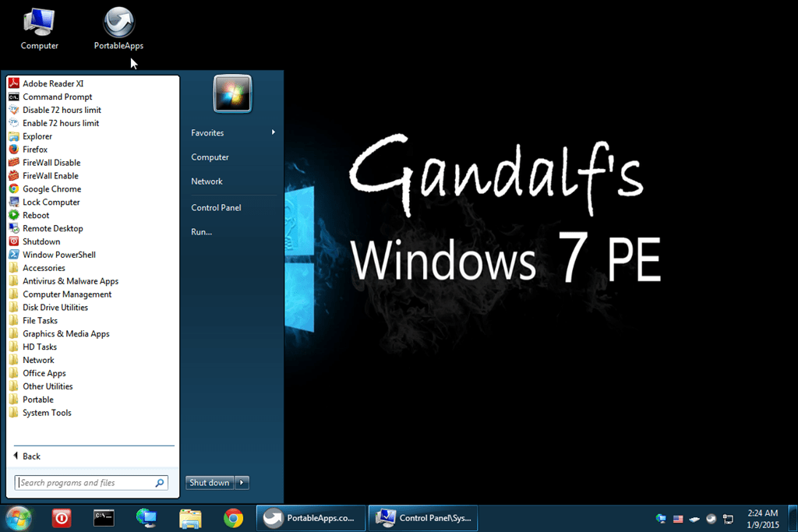Click the Reboot entry

(x=29, y=216)
